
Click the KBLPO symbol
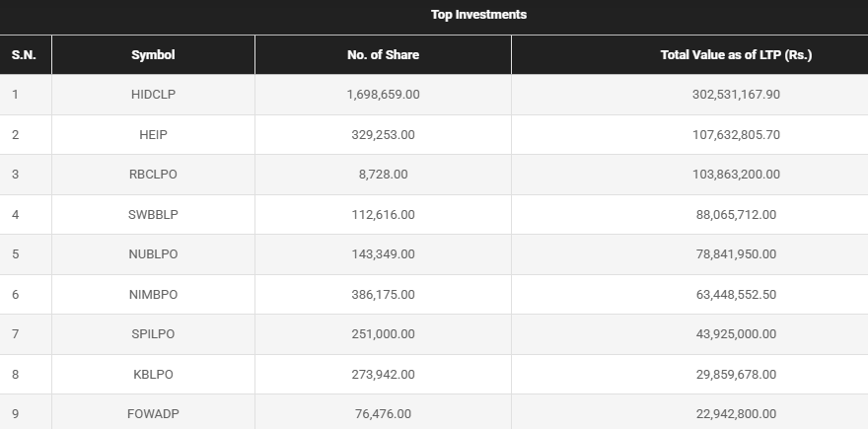point(153,375)
